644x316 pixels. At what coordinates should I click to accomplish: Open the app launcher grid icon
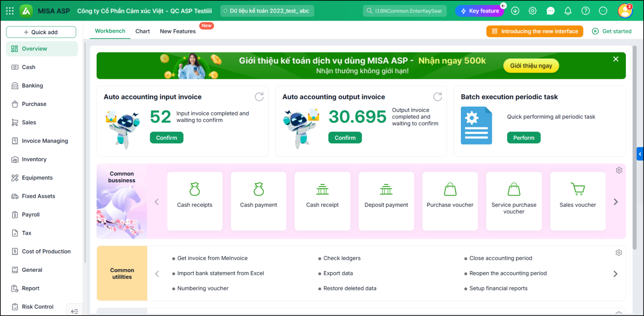[10, 11]
